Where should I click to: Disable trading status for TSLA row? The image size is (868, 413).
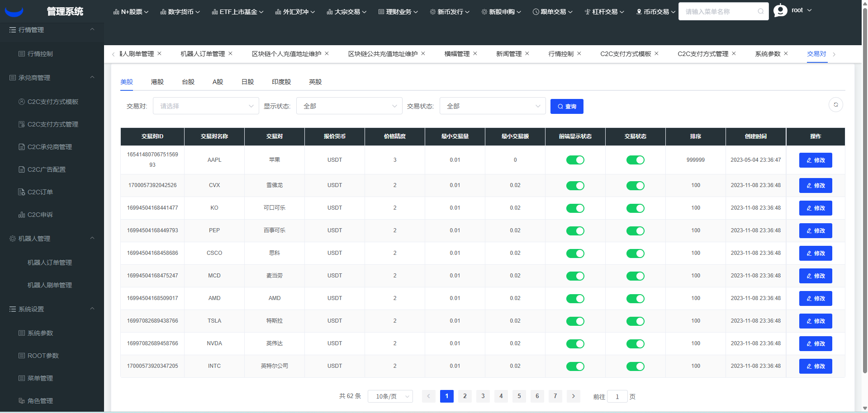click(635, 321)
